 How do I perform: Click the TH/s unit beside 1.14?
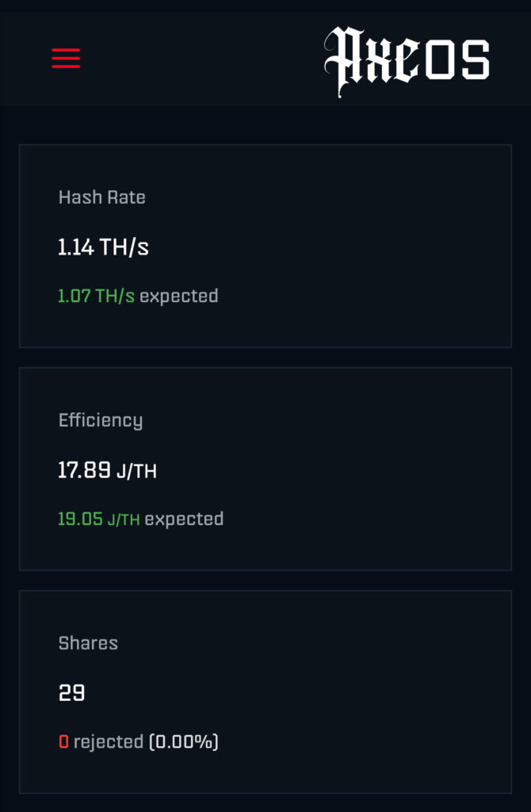click(x=124, y=247)
